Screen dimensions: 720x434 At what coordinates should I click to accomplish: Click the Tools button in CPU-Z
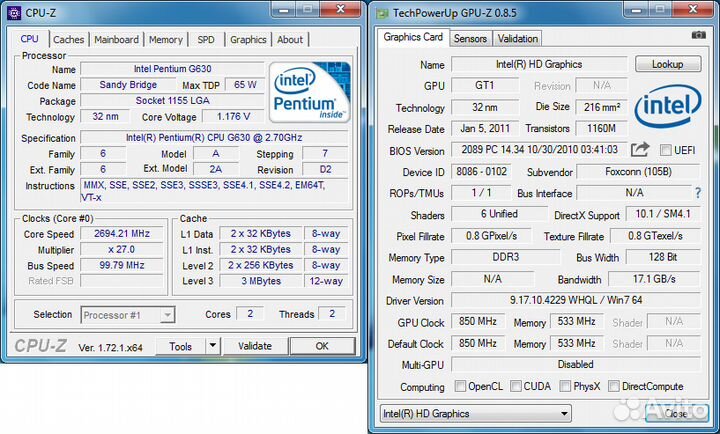tap(180, 346)
